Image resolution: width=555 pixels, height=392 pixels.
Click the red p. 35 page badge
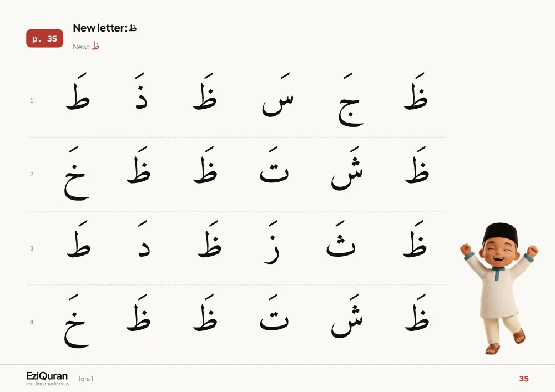click(x=44, y=38)
